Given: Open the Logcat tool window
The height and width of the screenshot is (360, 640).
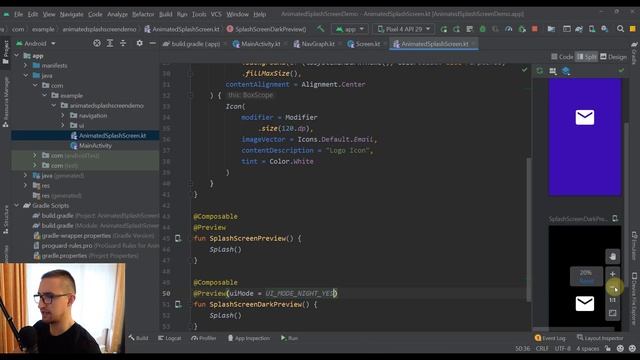Looking at the screenshot, I should click(x=169, y=338).
